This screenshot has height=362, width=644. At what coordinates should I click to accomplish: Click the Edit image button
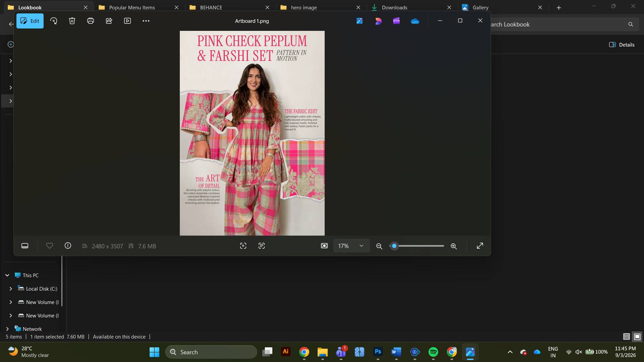tap(30, 21)
